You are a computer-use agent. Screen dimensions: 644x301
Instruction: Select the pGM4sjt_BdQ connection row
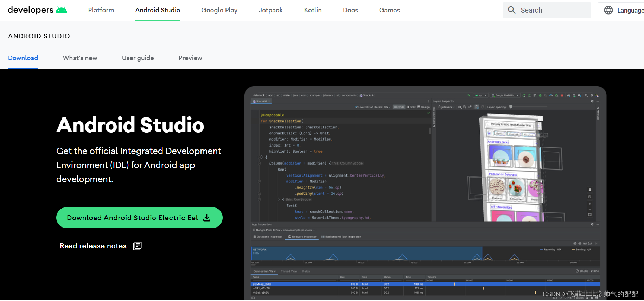(425, 284)
